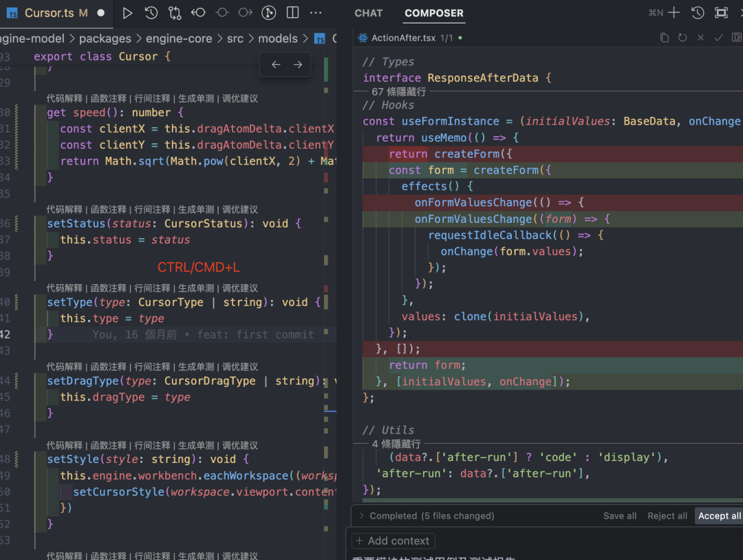Start a new composer with plus icon

pos(674,12)
